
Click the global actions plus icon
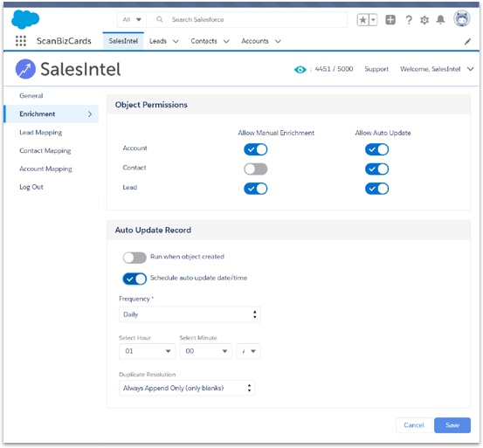click(x=390, y=20)
